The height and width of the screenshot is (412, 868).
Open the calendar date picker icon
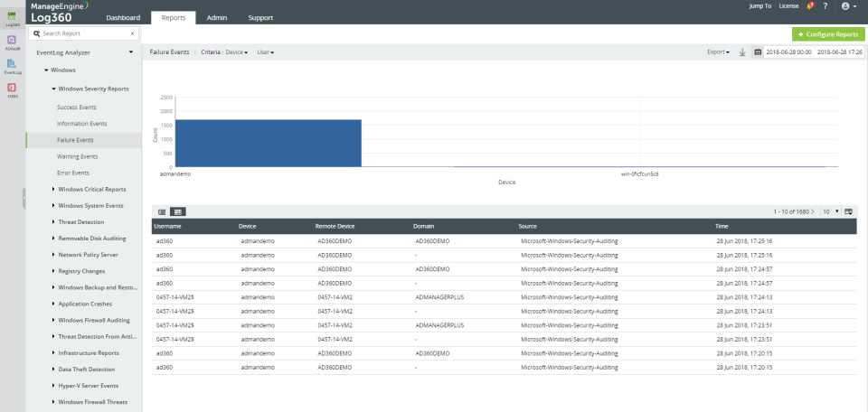[758, 52]
